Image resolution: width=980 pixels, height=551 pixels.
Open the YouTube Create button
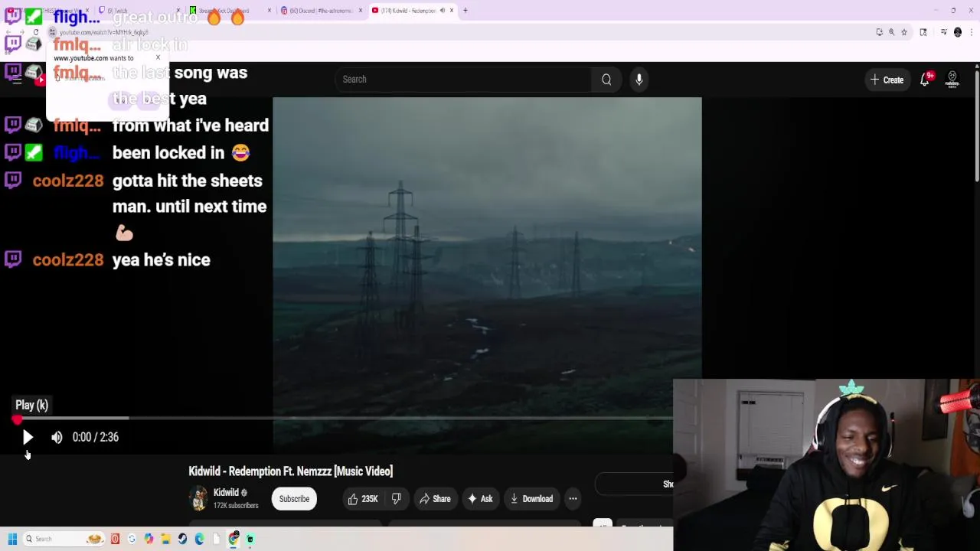887,80
